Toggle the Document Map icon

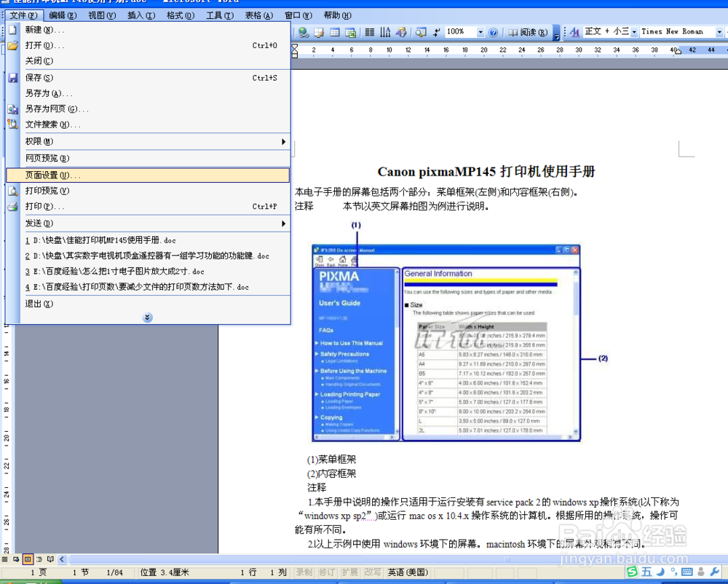click(421, 32)
